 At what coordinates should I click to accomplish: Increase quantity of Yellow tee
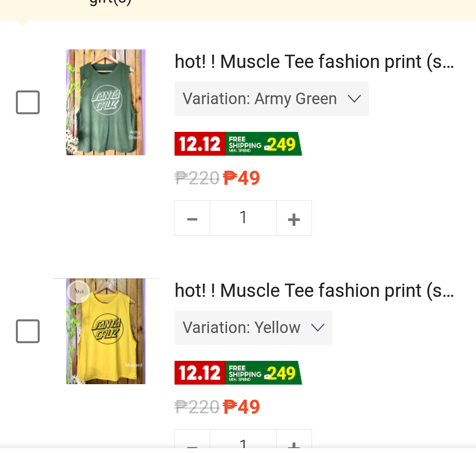[x=294, y=439]
